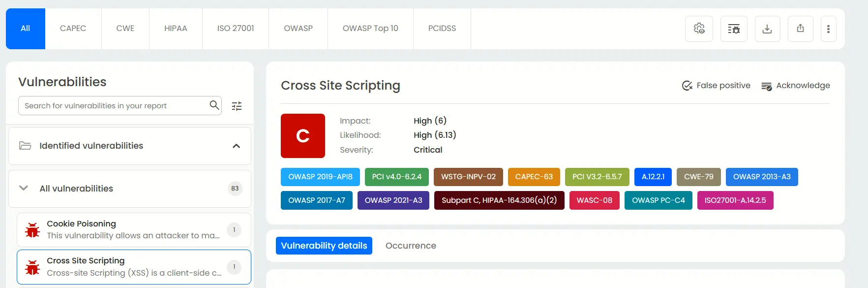Expand the All vulnerabilities chevron
The width and height of the screenshot is (868, 288).
pos(23,188)
